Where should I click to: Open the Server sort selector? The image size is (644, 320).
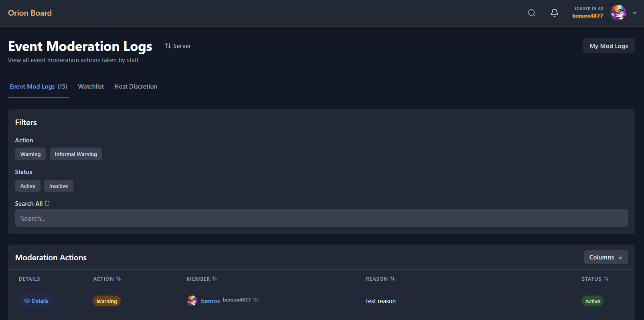(x=178, y=46)
